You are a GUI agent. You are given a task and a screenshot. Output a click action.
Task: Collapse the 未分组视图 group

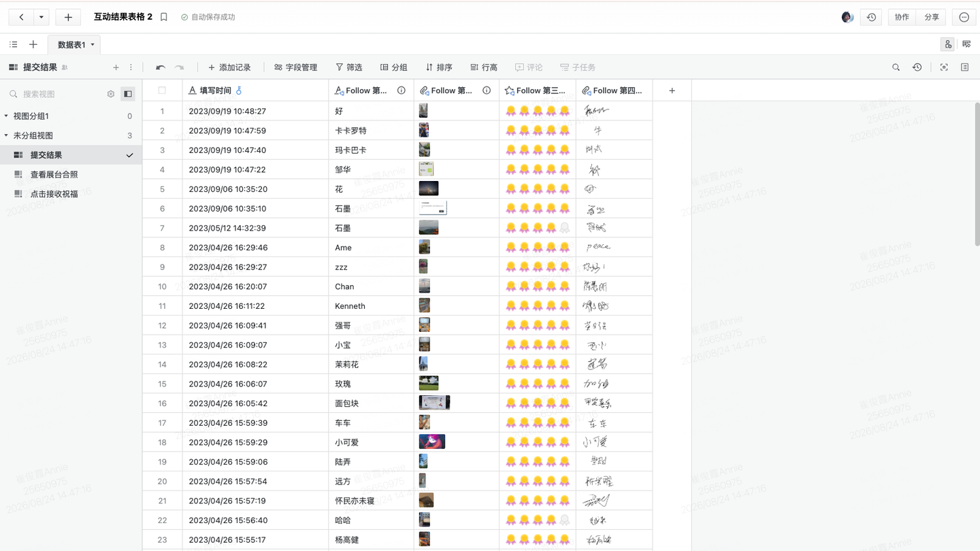pyautogui.click(x=6, y=135)
